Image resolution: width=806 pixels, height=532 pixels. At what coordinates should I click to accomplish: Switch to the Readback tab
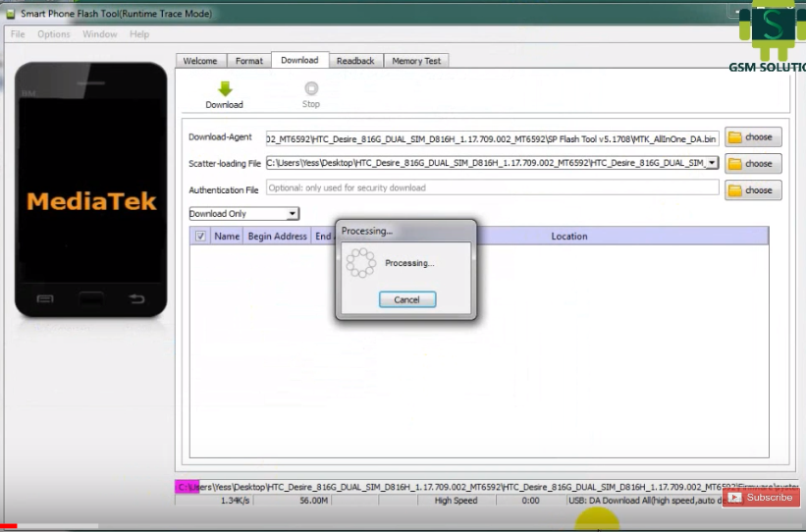[355, 61]
